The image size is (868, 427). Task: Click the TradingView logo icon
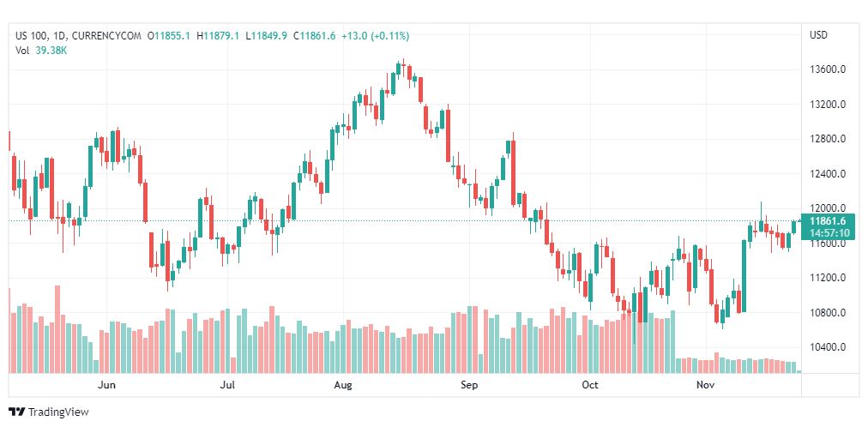click(x=16, y=412)
